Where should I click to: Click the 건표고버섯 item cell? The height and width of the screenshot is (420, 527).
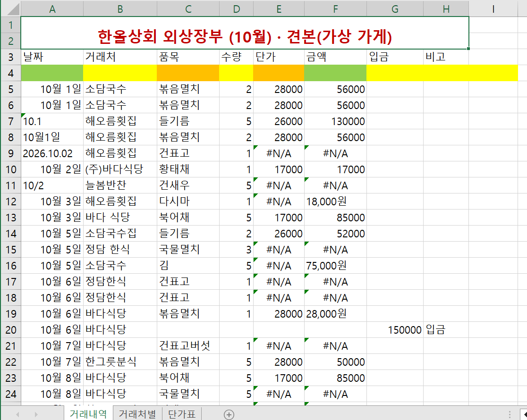click(188, 346)
